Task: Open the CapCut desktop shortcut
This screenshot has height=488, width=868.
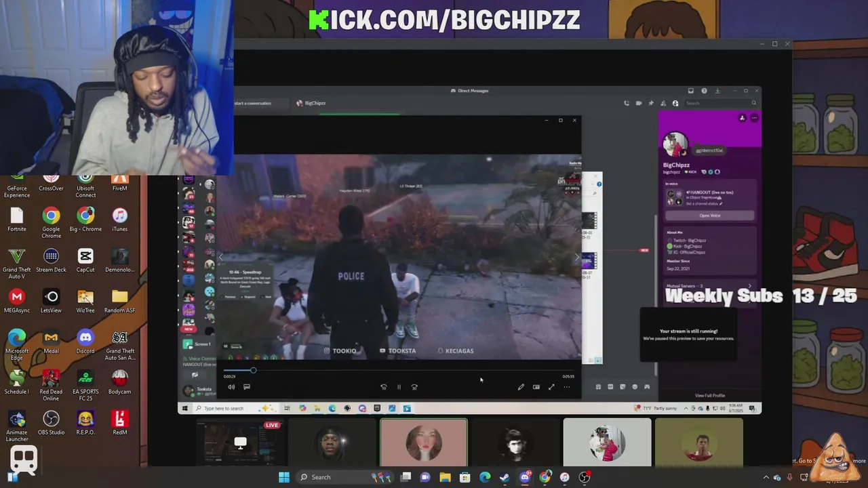Action: tap(85, 260)
